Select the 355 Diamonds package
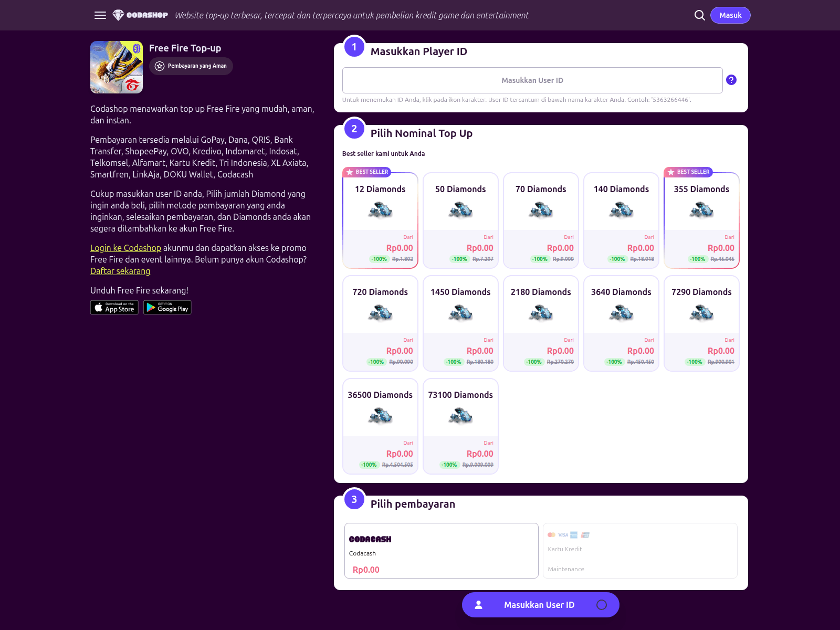840x630 pixels. pyautogui.click(x=701, y=220)
